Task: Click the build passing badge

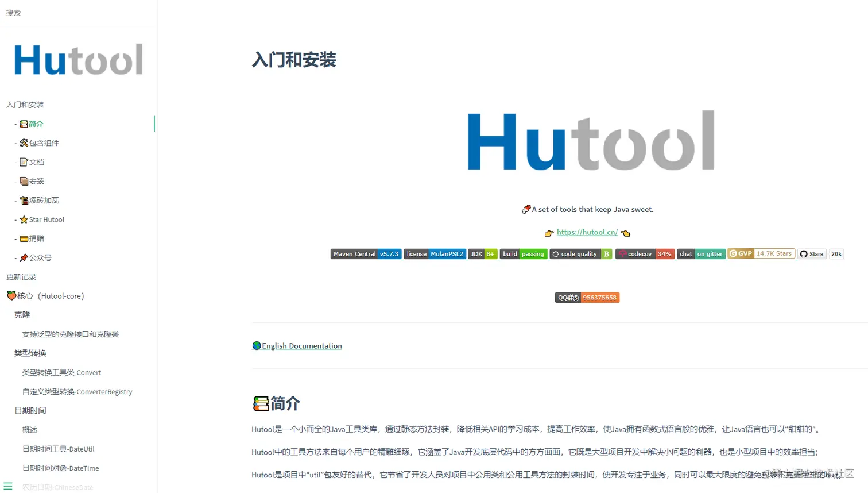Action: point(524,254)
